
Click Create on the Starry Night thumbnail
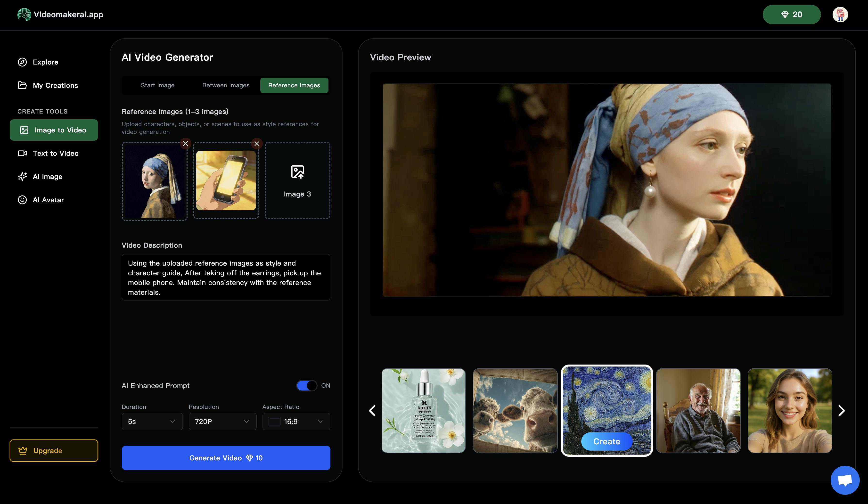click(606, 441)
